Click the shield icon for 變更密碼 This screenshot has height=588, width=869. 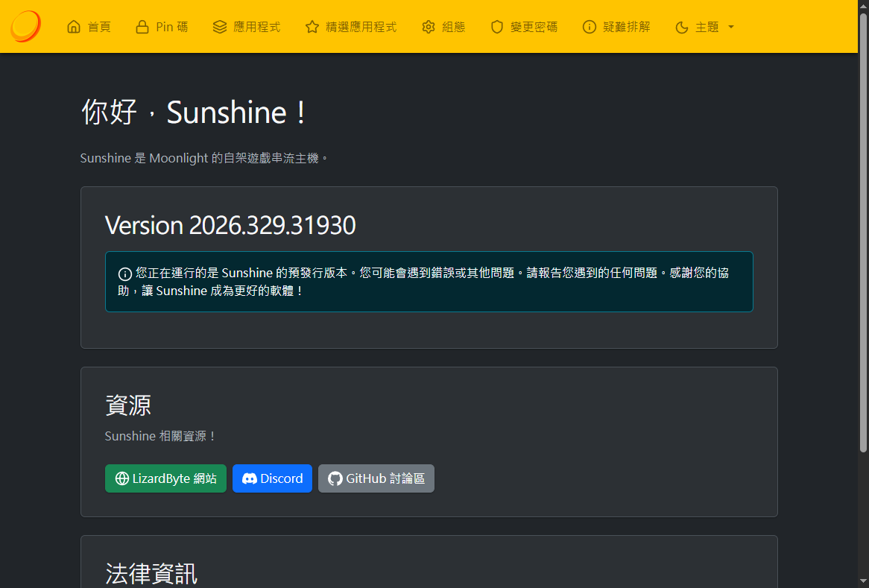496,27
